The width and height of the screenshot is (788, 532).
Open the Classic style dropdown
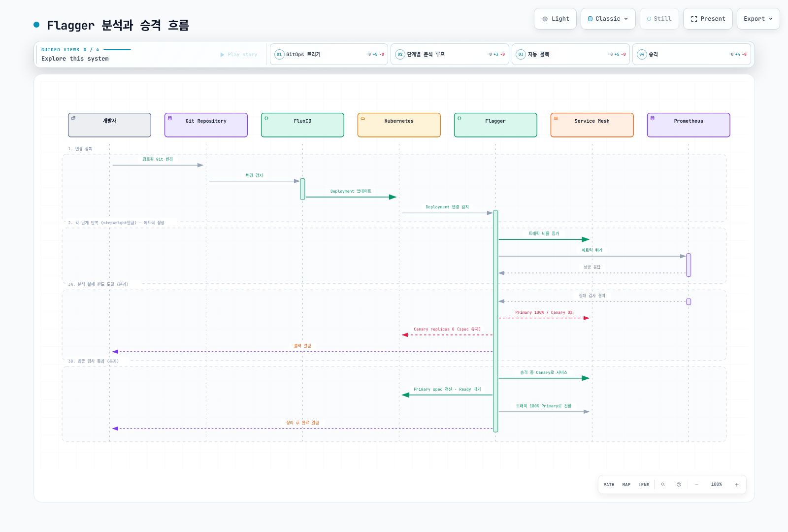608,19
